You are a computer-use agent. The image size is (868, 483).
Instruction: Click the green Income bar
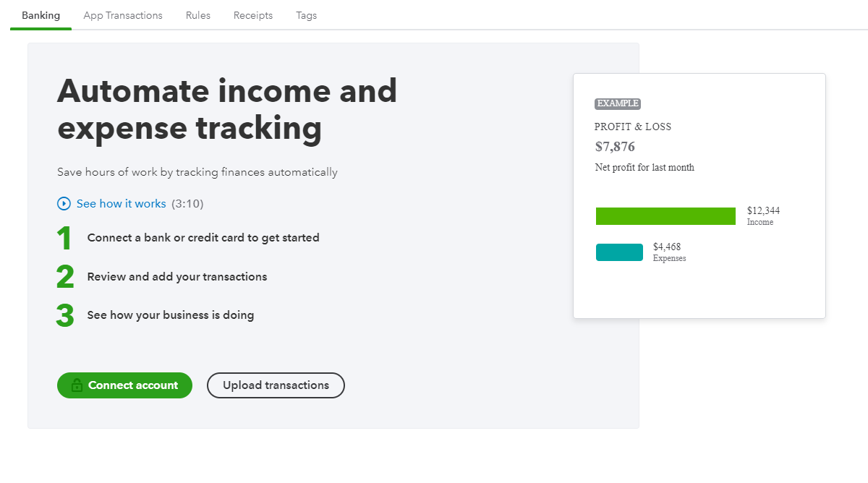pos(665,216)
